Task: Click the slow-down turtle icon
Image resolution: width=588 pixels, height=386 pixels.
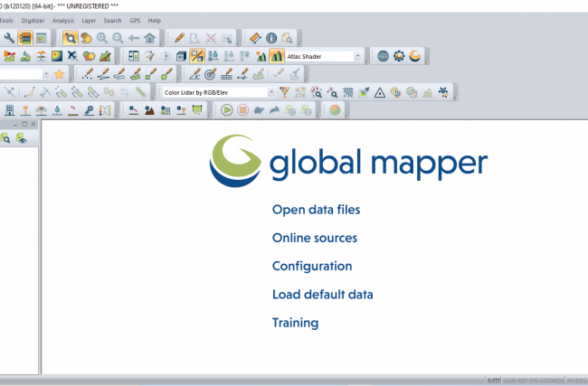Action: pos(259,110)
